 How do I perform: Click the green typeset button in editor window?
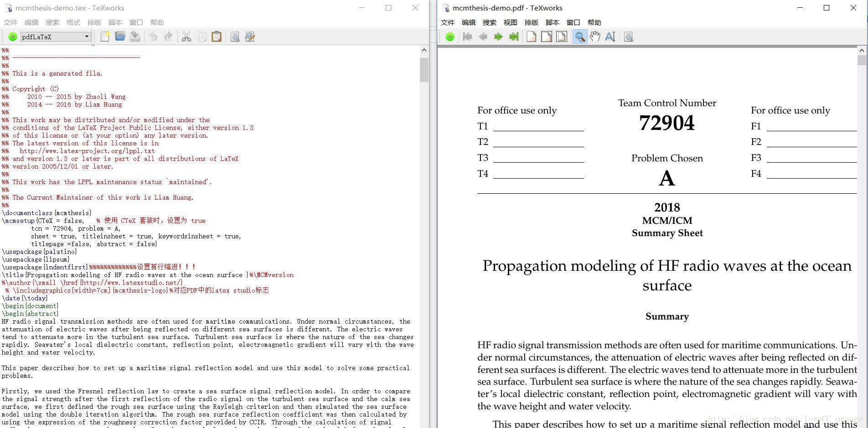coord(13,37)
